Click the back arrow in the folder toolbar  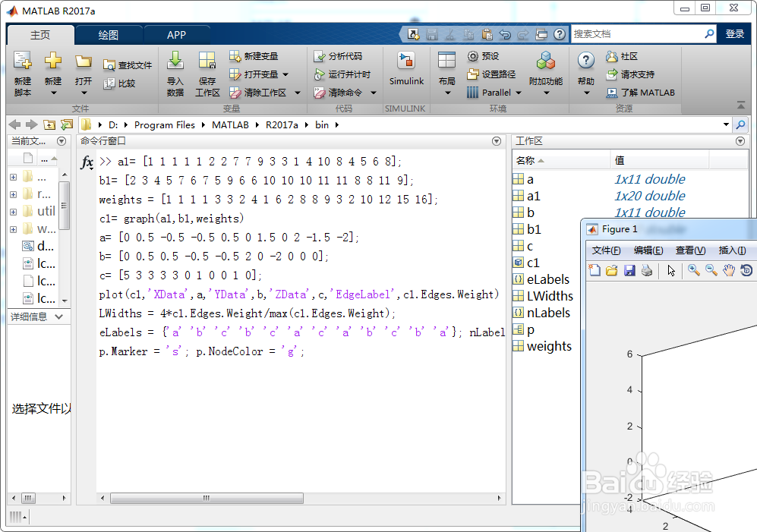pyautogui.click(x=14, y=124)
